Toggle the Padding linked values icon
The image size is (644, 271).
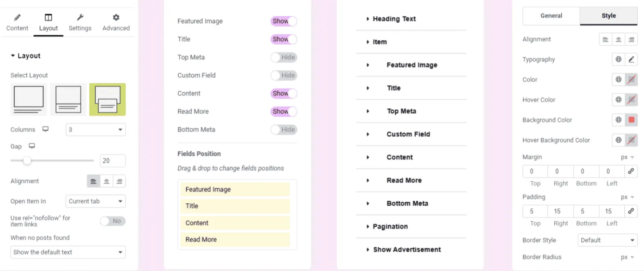tap(631, 211)
